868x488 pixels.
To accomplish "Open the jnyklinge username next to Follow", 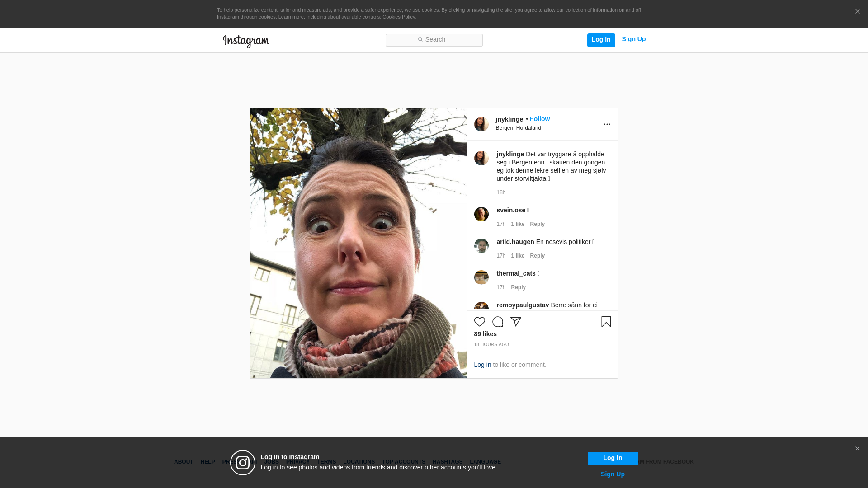I will click(x=509, y=119).
